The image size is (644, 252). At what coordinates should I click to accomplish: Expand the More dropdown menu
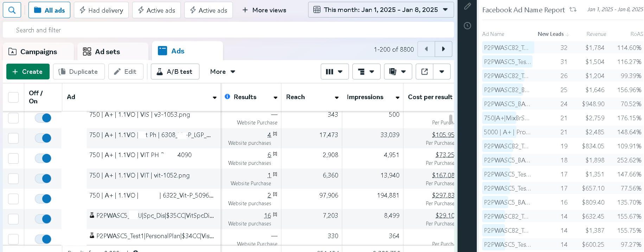point(222,72)
